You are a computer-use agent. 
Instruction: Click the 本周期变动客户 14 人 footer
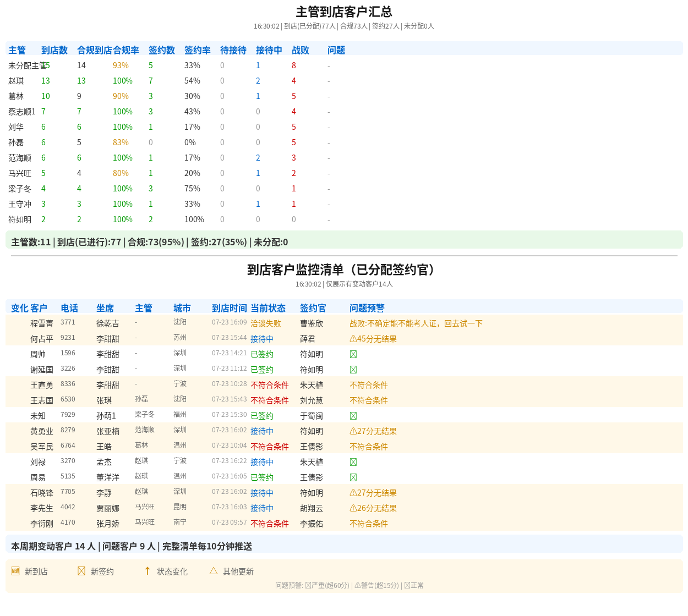click(344, 544)
